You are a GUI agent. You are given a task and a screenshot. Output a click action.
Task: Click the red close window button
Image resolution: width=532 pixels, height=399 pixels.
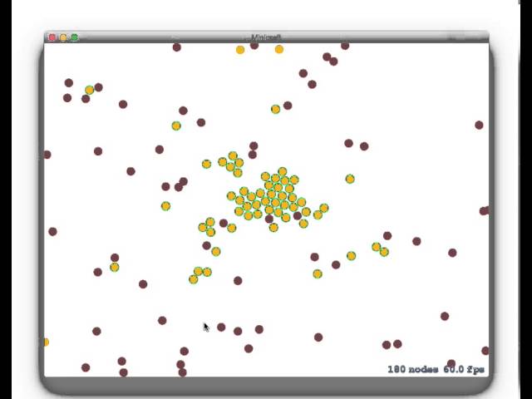point(52,37)
